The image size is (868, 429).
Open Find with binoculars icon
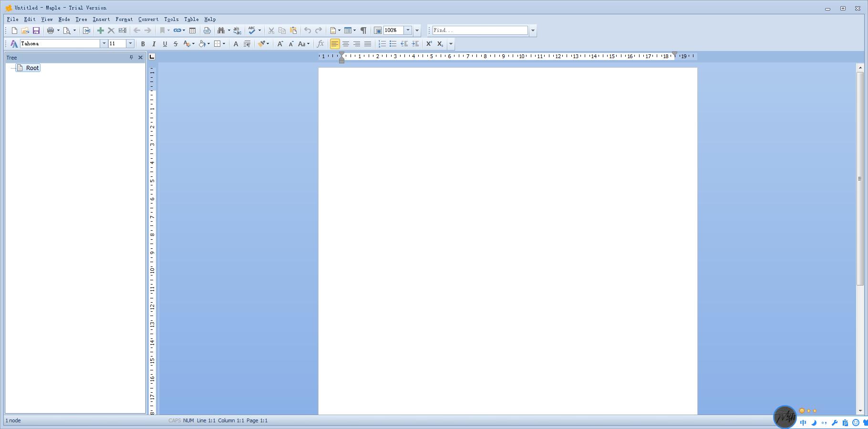pyautogui.click(x=221, y=31)
